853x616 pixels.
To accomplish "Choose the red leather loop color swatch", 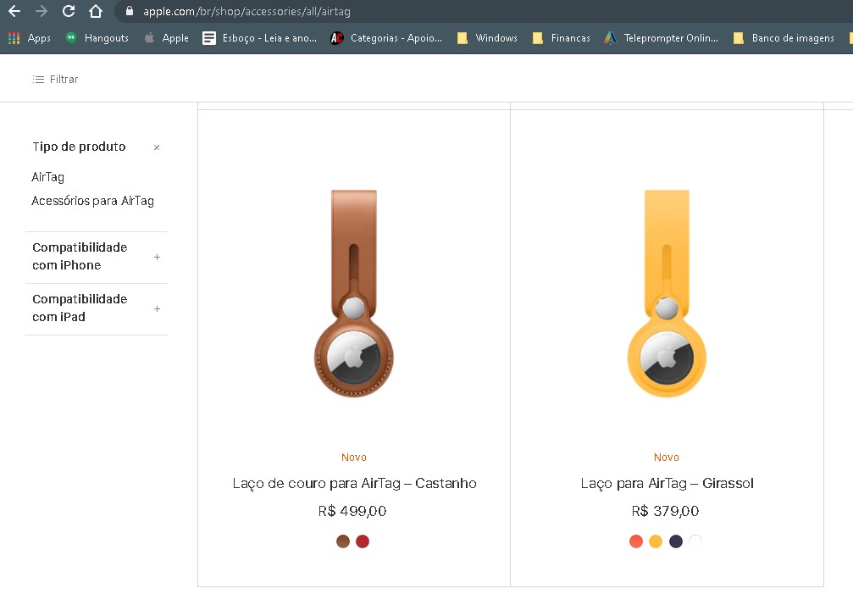I will (363, 541).
